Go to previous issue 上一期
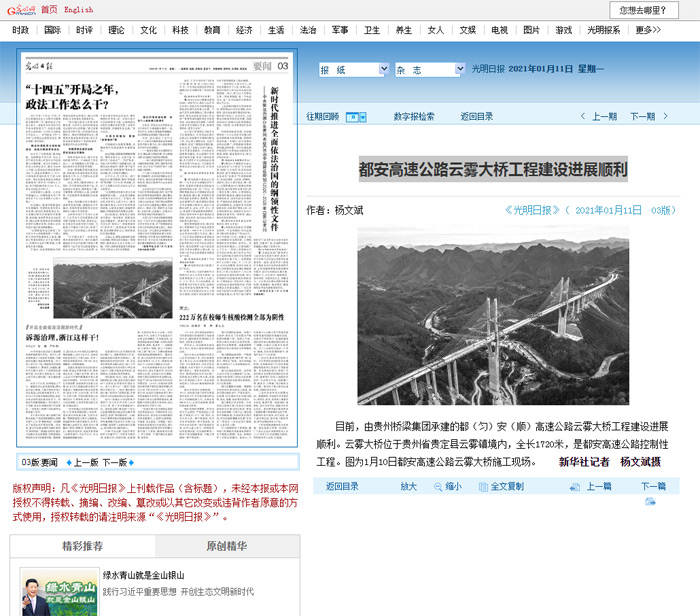 (604, 117)
